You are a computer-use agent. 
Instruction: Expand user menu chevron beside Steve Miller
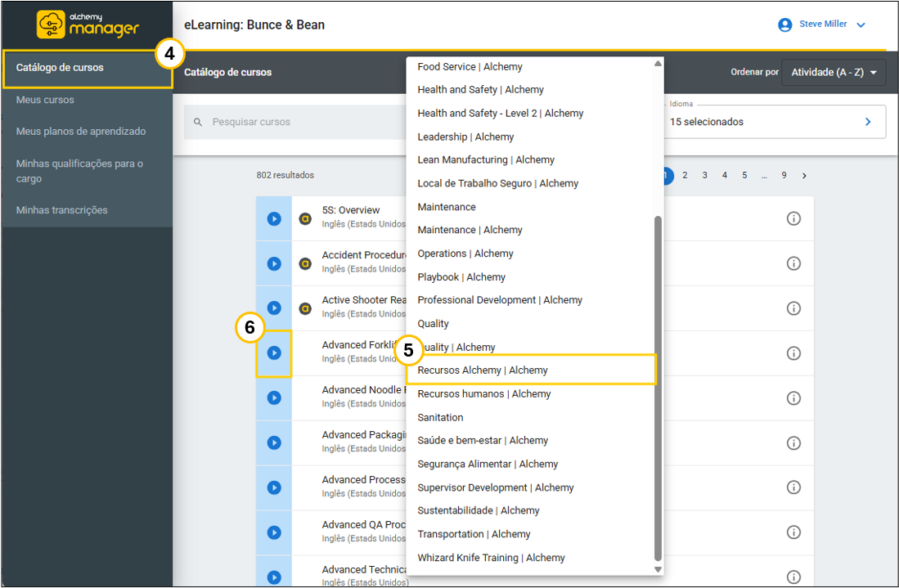pos(861,25)
